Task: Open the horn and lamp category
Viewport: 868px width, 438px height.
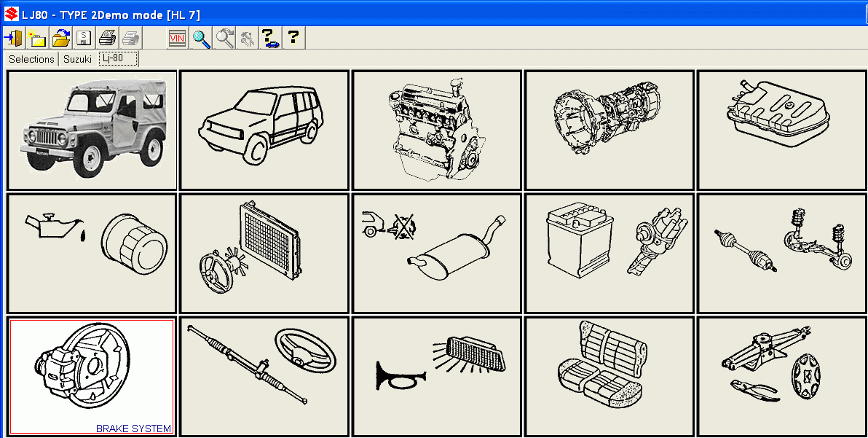Action: pyautogui.click(x=438, y=377)
